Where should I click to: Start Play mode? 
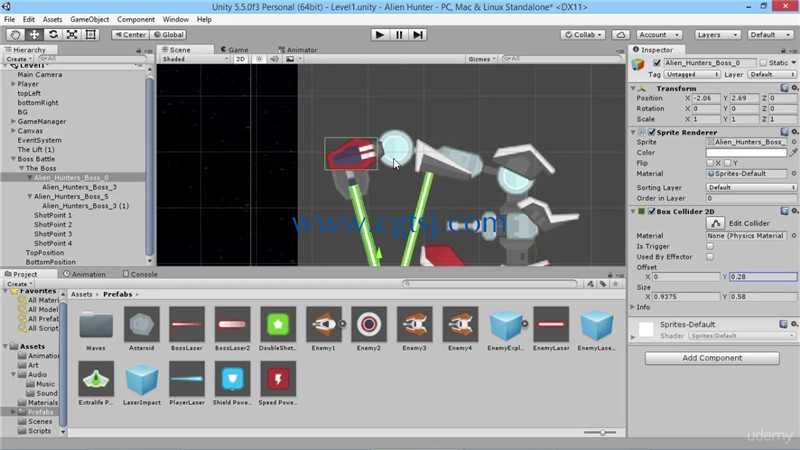coord(380,35)
